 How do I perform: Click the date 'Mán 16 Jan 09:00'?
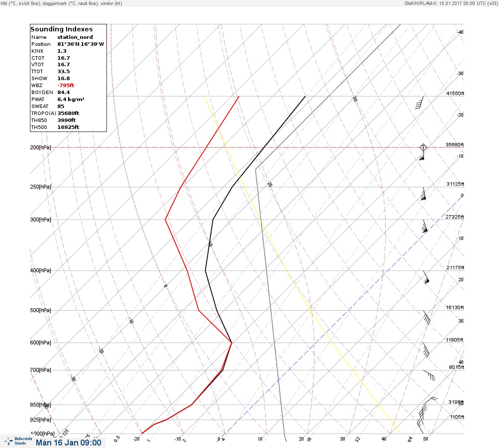click(x=69, y=443)
